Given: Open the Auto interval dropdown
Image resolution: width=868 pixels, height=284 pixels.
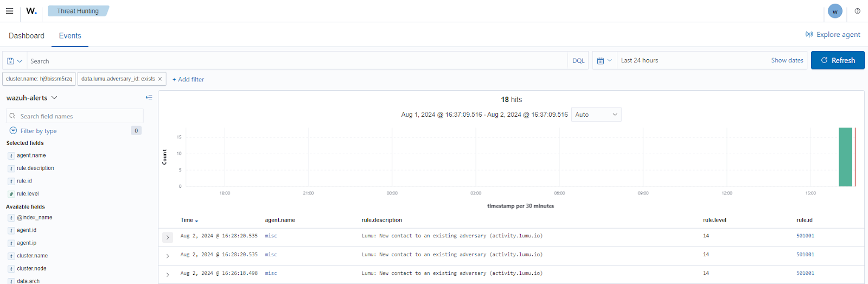Looking at the screenshot, I should coord(596,115).
